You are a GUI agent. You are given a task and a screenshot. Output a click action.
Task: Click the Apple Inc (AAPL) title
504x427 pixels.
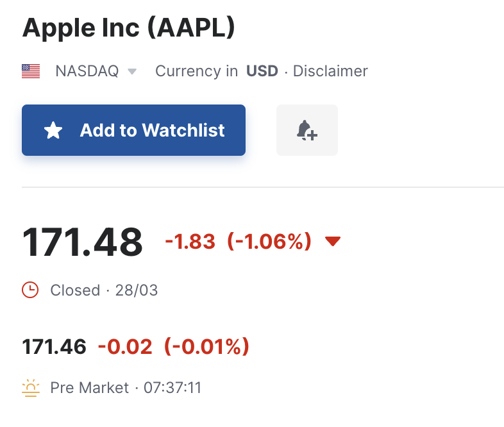[129, 27]
